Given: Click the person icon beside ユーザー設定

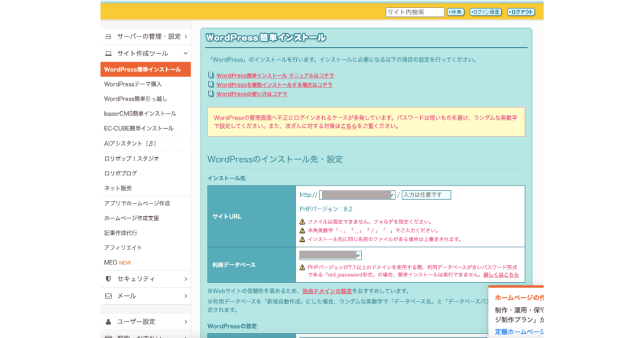Looking at the screenshot, I should click(x=108, y=322).
